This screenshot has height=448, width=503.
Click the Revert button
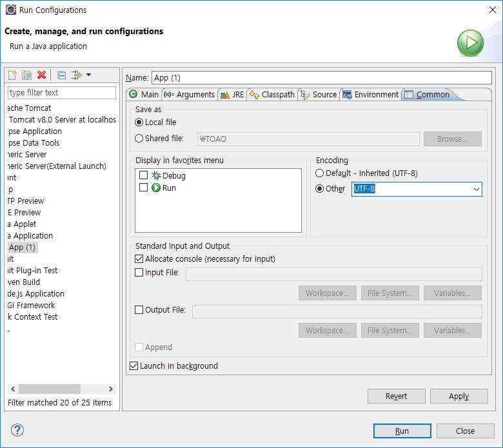point(396,396)
